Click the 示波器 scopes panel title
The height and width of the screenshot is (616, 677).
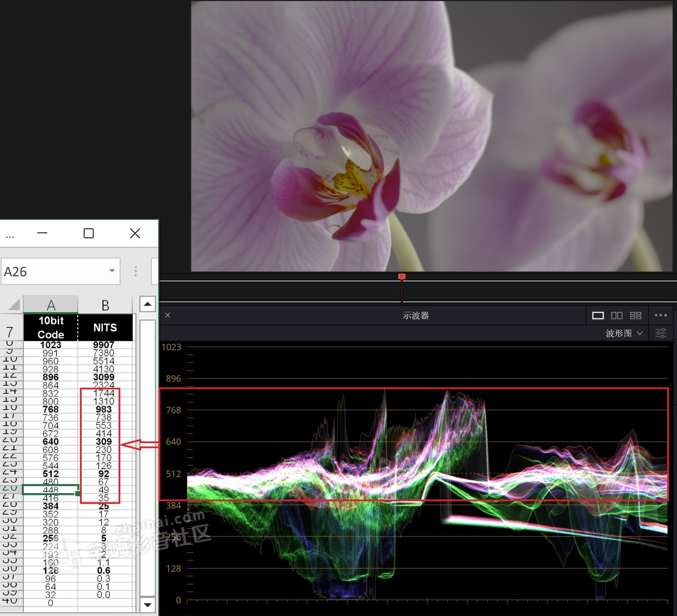(x=416, y=315)
